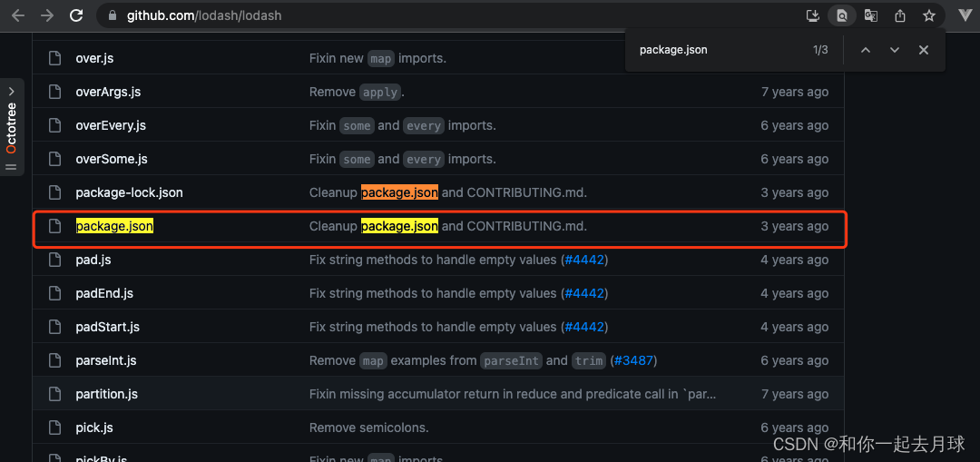
Task: Click the find-in-page magnifier icon
Action: pos(842,15)
